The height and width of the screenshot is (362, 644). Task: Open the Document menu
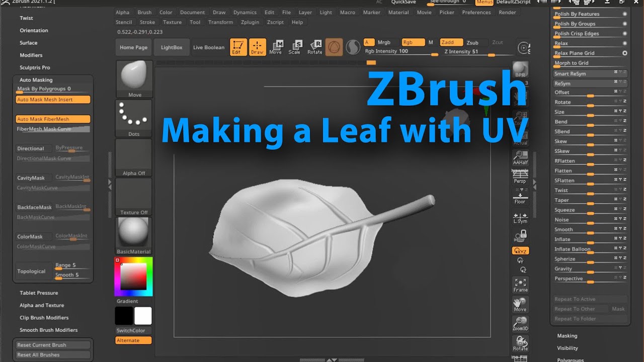click(x=192, y=13)
